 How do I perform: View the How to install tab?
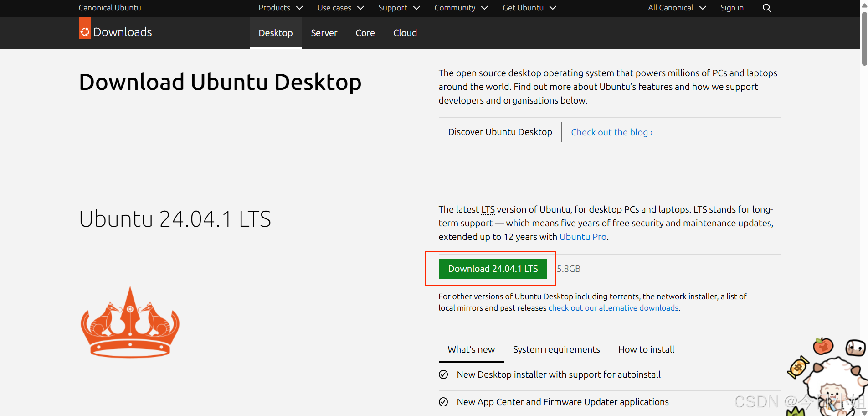point(646,349)
